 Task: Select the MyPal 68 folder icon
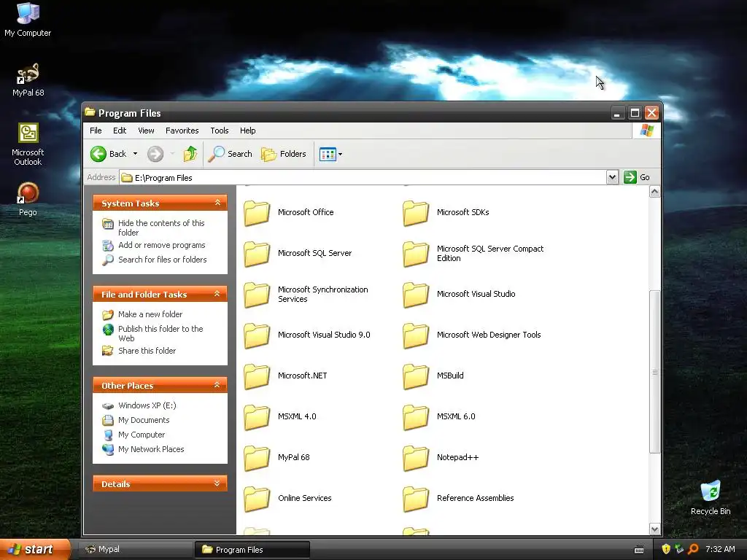coord(257,458)
